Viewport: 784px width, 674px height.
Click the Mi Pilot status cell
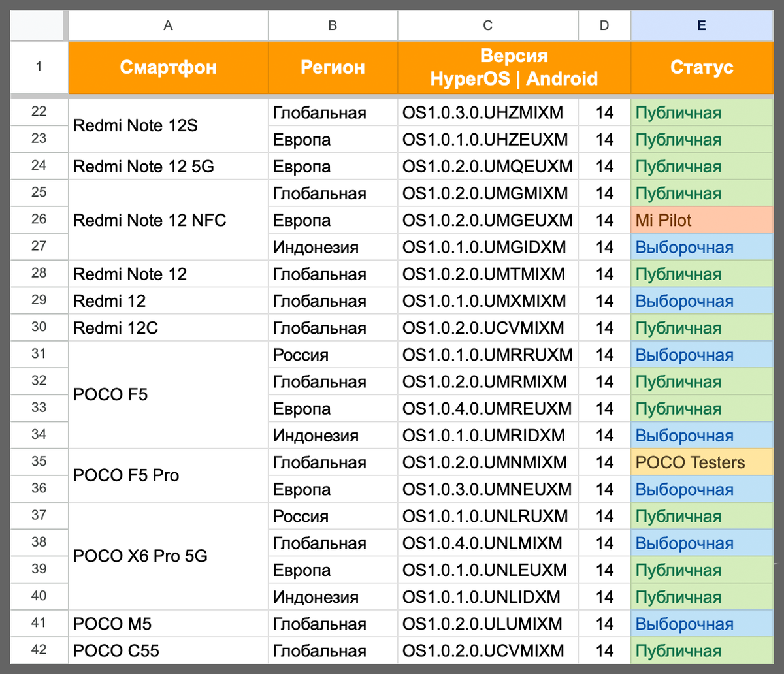click(x=702, y=220)
